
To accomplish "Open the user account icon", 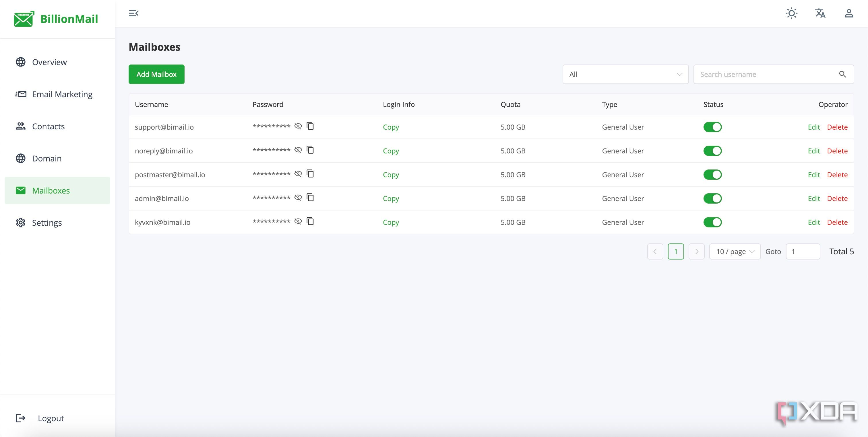I will pyautogui.click(x=848, y=13).
